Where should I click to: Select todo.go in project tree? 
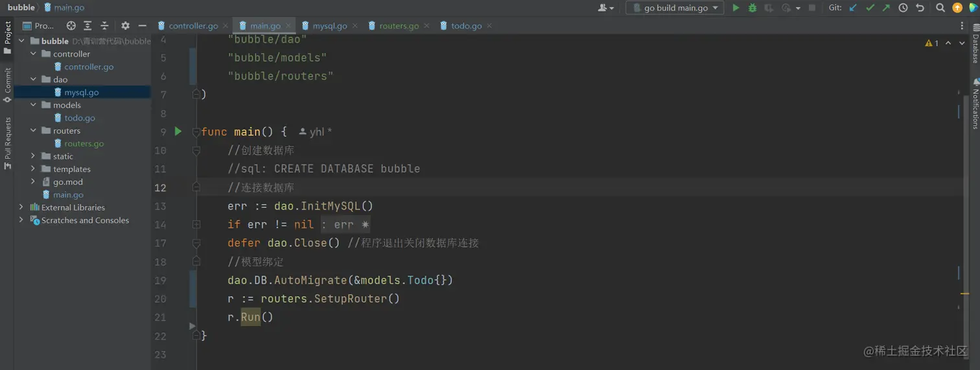point(80,118)
